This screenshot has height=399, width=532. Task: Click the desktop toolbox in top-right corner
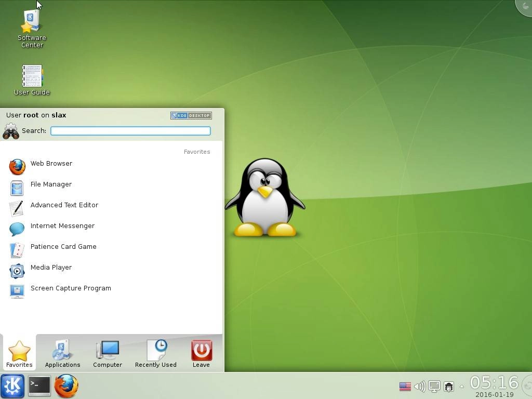[x=524, y=7]
